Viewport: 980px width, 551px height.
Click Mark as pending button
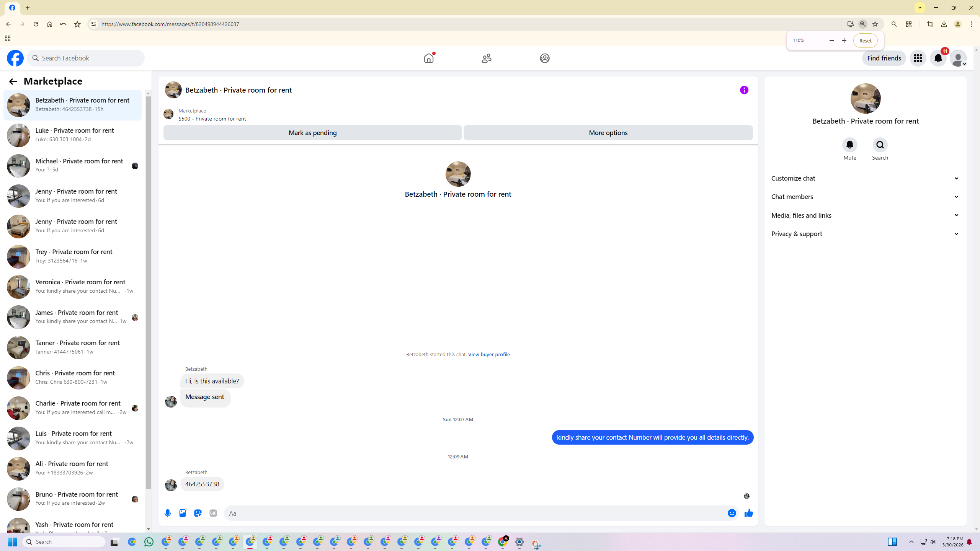click(x=312, y=133)
